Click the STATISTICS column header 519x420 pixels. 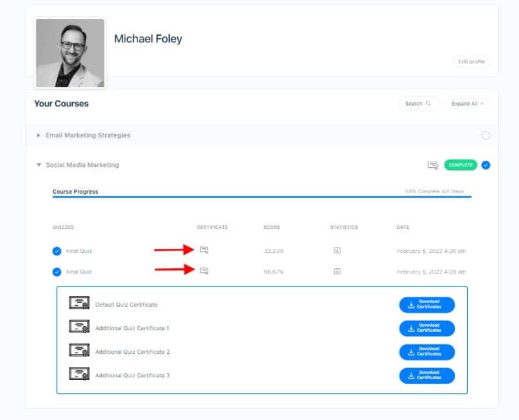click(x=344, y=227)
